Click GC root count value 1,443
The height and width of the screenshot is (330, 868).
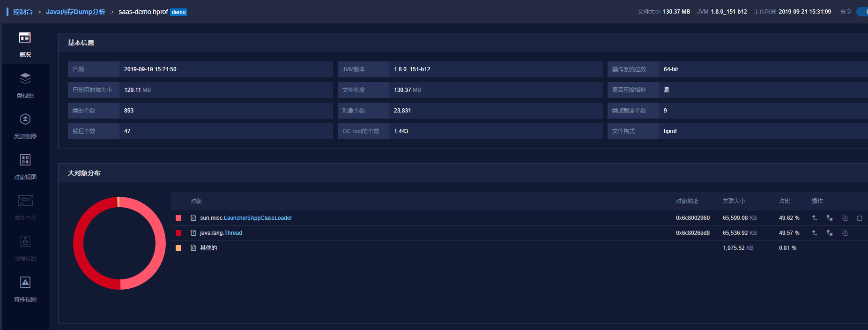401,131
